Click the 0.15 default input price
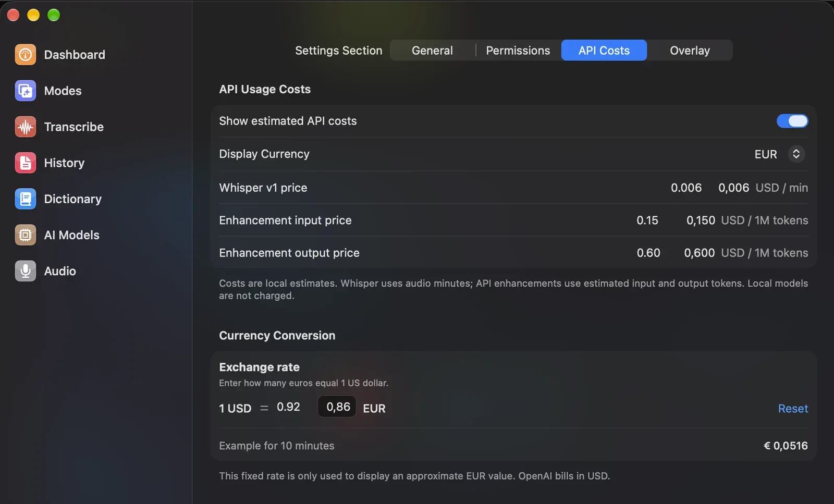 (647, 220)
